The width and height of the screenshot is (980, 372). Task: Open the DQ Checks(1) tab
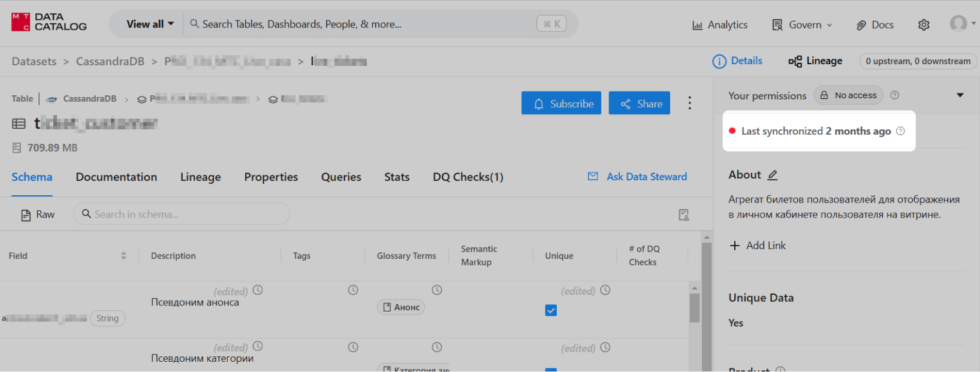pyautogui.click(x=468, y=177)
